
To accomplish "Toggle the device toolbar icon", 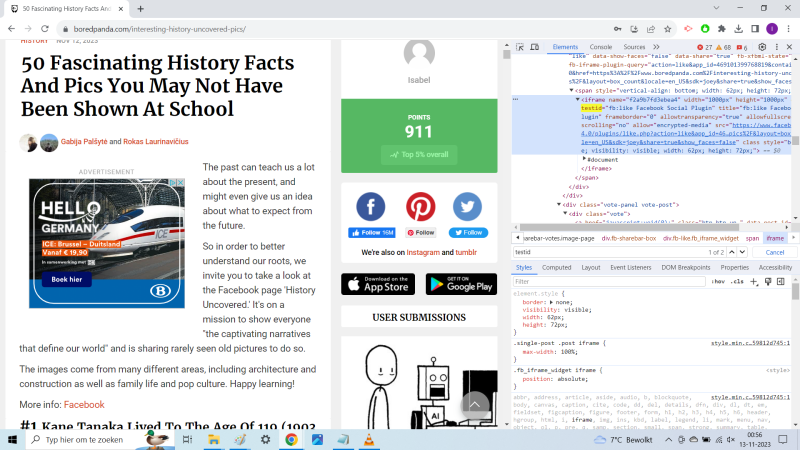I will 534,47.
